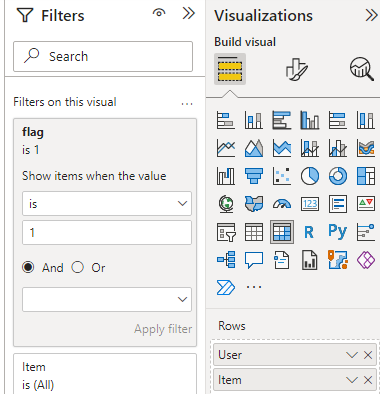Select the Key influencers visual
Image resolution: width=380 pixels, height=394 pixels.
[x=366, y=232]
